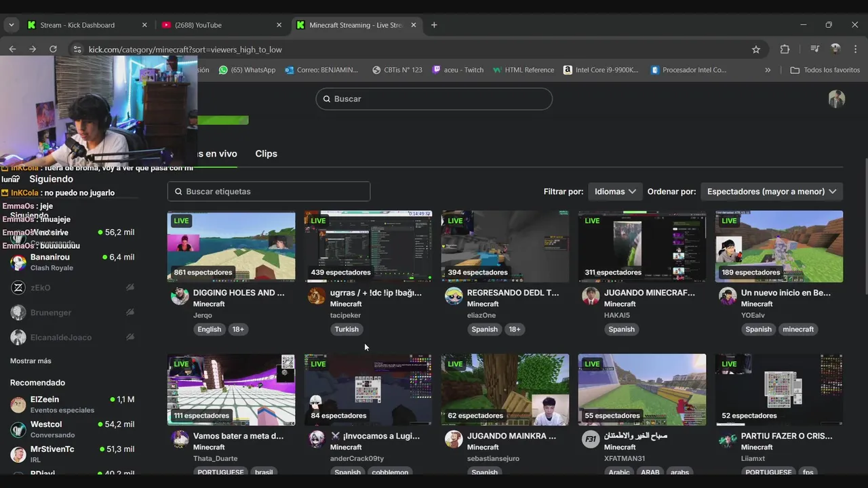Close the Stream - Kick Dashboard tab
The width and height of the screenshot is (868, 488).
(x=144, y=25)
